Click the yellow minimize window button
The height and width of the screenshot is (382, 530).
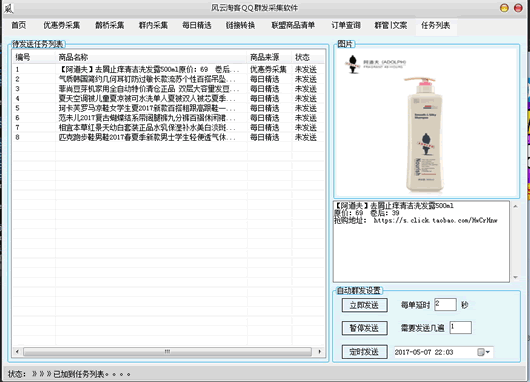point(504,8)
